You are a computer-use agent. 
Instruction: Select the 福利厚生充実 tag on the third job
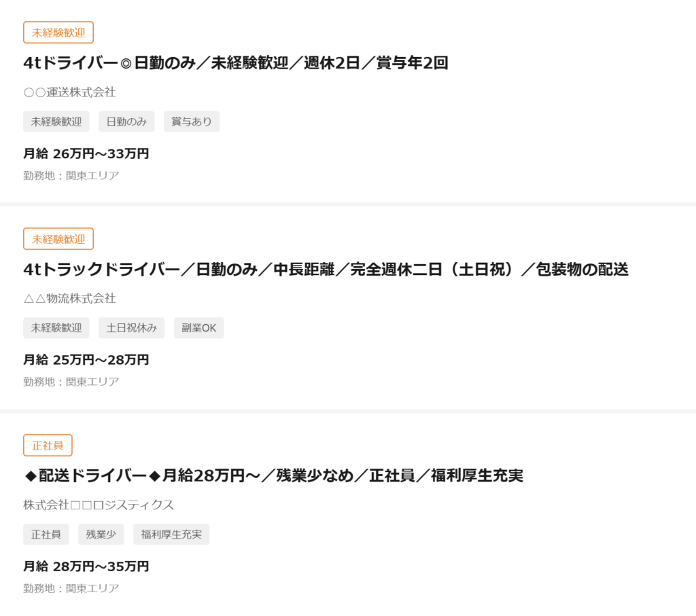coord(171,535)
